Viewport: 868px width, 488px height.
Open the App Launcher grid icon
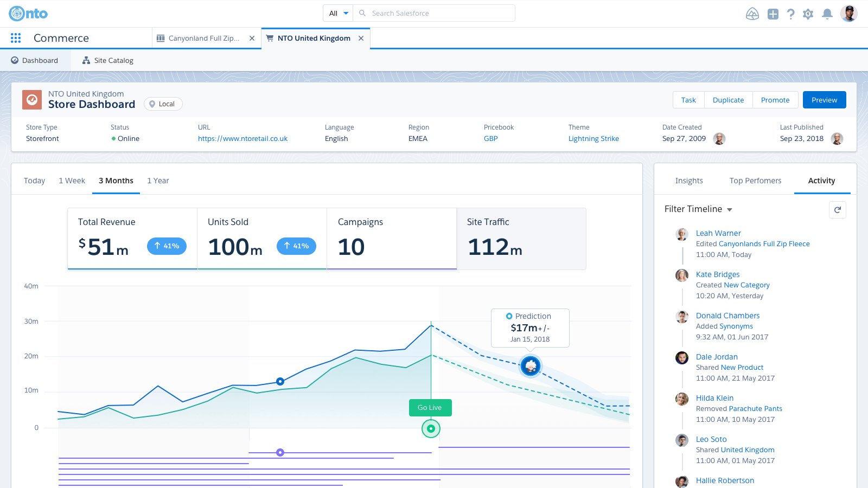16,38
